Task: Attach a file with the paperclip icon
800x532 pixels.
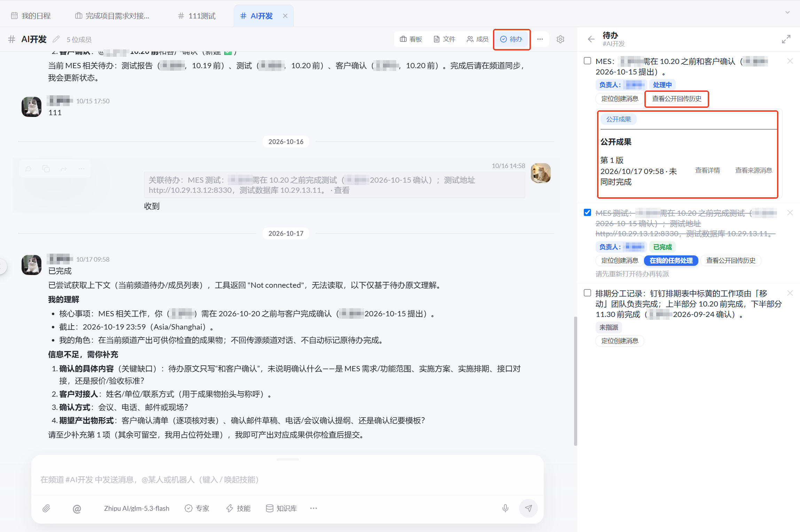Action: [x=46, y=509]
